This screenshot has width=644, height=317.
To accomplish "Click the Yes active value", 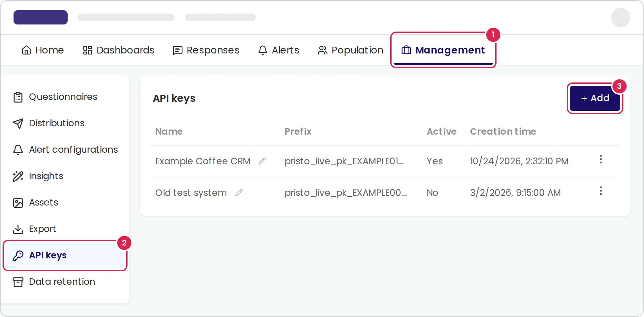I will click(435, 161).
